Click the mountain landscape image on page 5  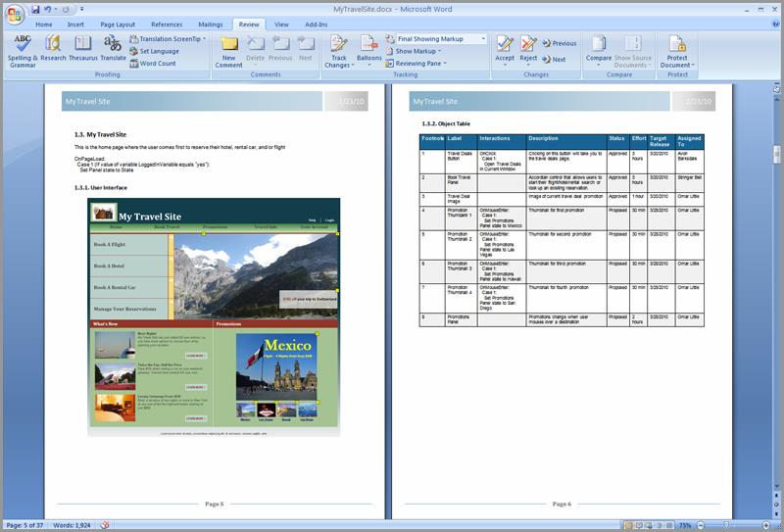[x=256, y=276]
